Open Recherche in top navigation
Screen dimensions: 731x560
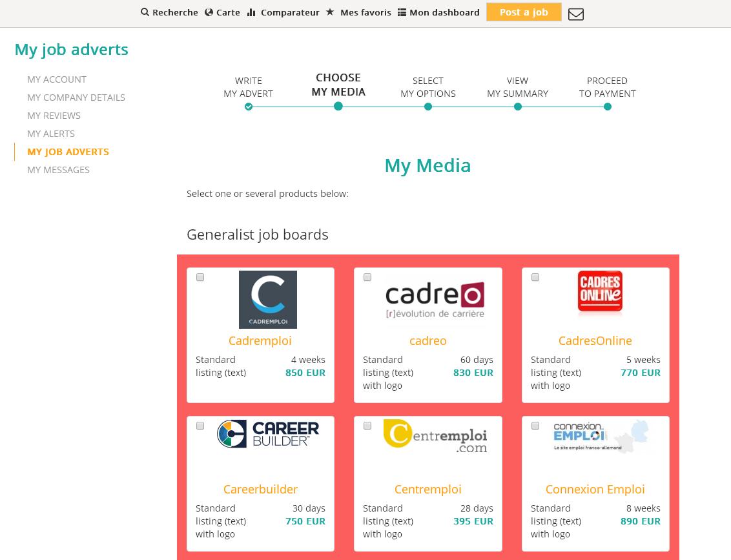click(175, 12)
